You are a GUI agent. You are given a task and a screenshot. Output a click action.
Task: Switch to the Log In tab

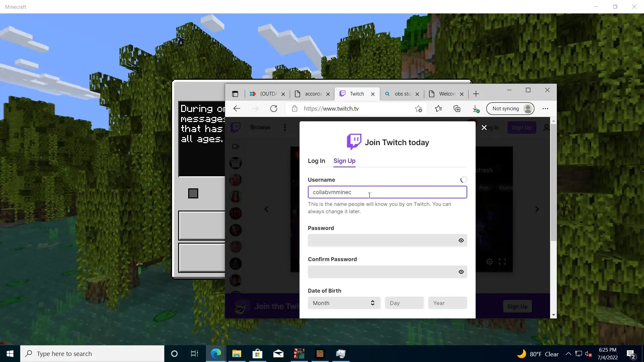point(316,161)
